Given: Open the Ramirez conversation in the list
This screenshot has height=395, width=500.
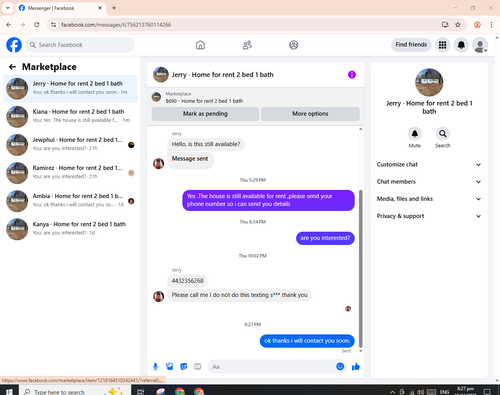Looking at the screenshot, I should [70, 173].
